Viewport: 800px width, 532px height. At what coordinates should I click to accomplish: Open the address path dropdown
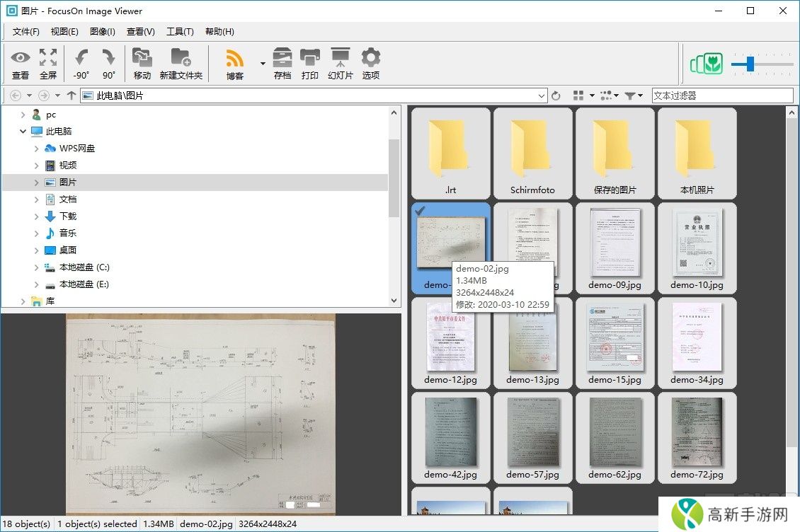tap(542, 96)
